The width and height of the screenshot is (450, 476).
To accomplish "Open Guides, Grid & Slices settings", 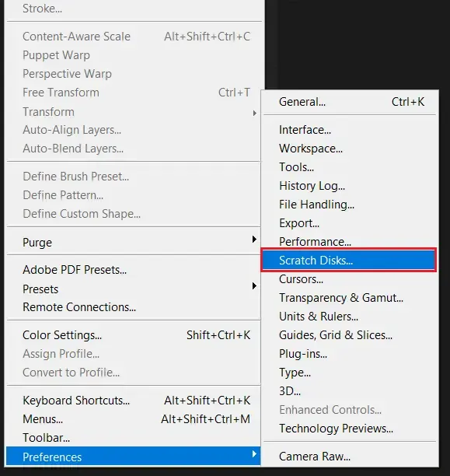I will click(x=350, y=335).
